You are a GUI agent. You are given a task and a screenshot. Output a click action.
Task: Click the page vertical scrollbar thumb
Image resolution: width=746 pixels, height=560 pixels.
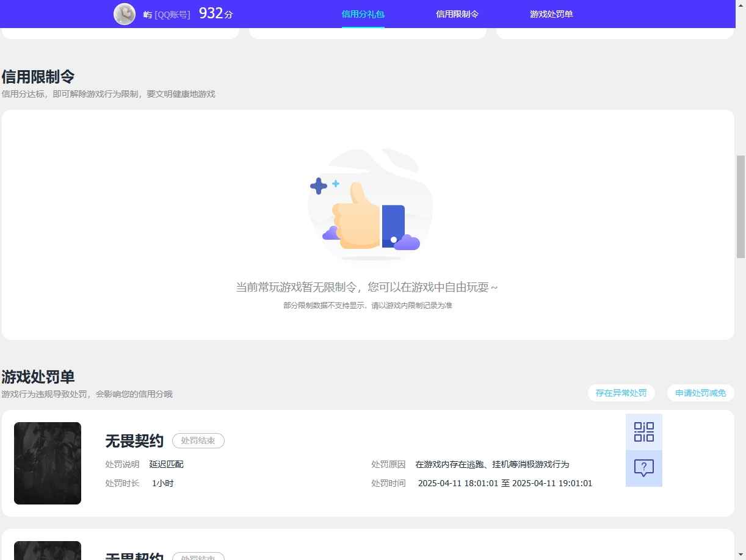pyautogui.click(x=741, y=206)
